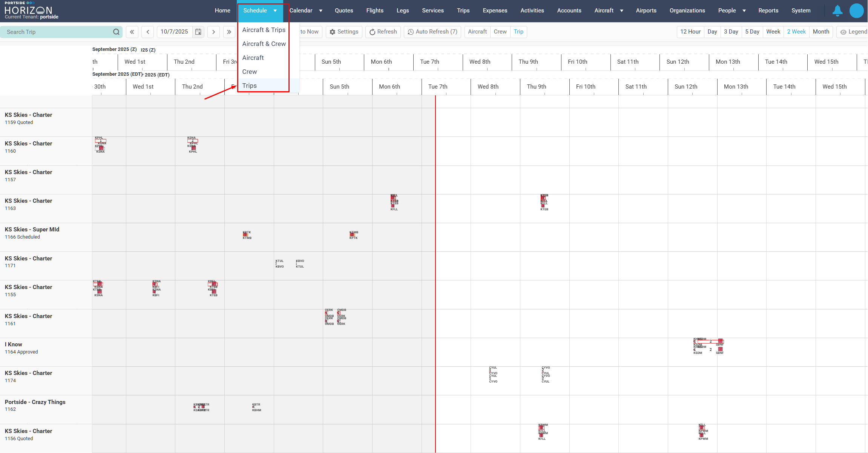Image resolution: width=868 pixels, height=453 pixels.
Task: Open the Settings button
Action: 344,32
